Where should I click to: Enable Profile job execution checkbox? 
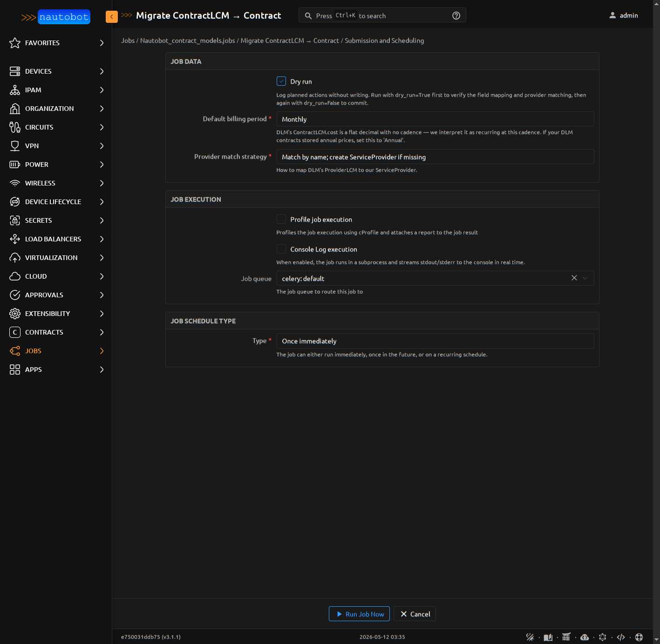click(281, 219)
